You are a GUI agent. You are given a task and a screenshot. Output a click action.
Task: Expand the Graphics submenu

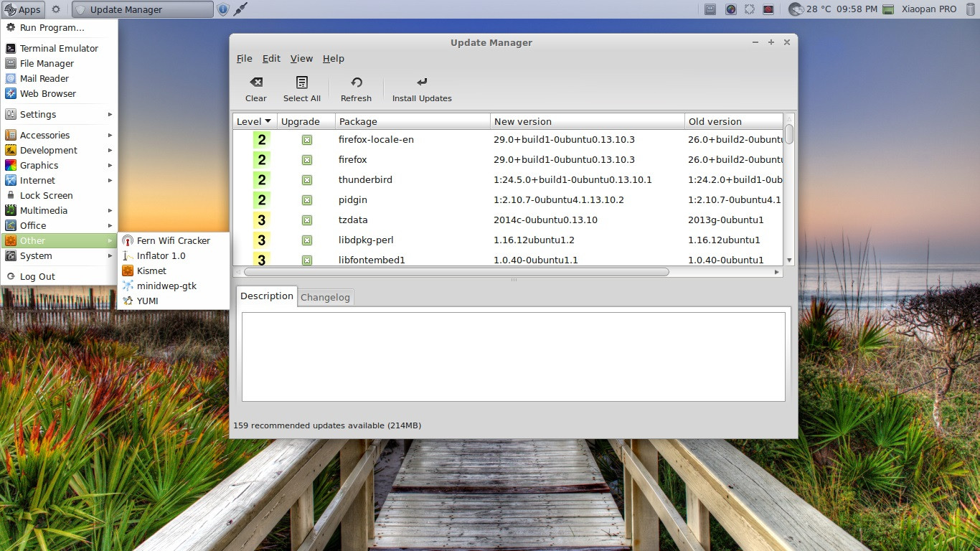click(x=59, y=165)
